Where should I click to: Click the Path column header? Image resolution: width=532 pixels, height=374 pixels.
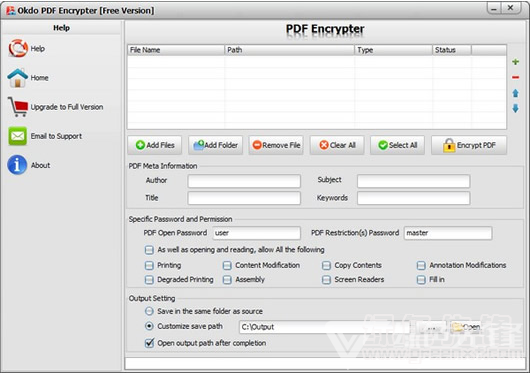coord(289,50)
